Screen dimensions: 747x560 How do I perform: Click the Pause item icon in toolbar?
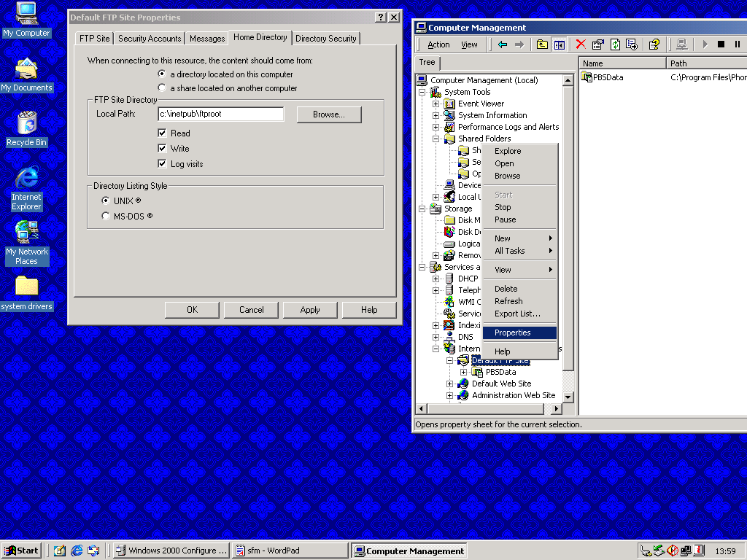(x=738, y=44)
